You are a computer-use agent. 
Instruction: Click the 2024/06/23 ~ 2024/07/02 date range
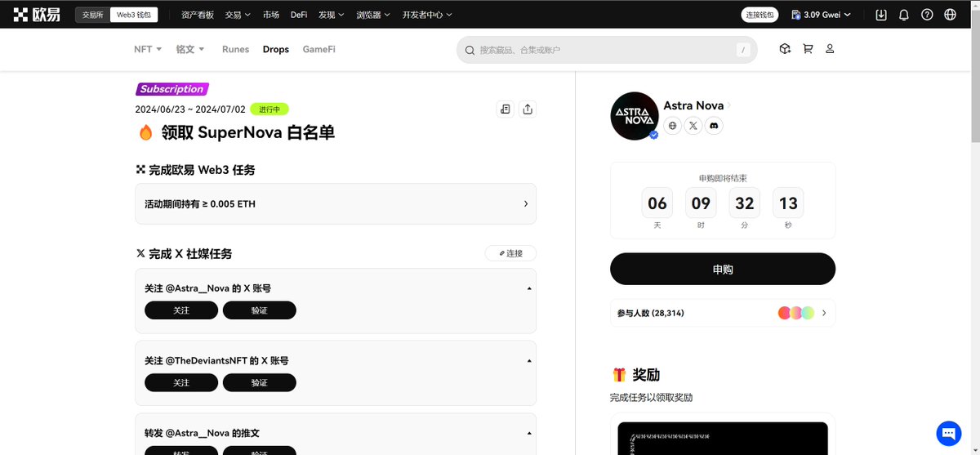tap(189, 109)
